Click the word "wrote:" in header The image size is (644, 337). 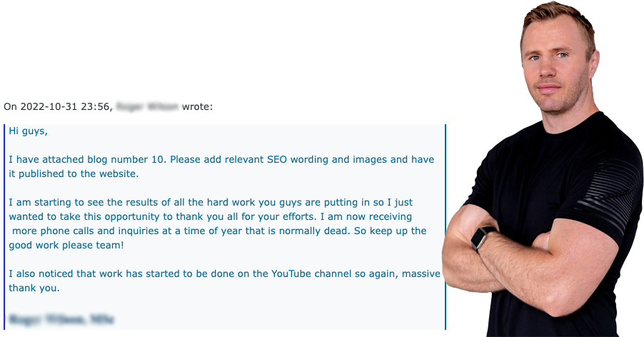click(x=198, y=106)
